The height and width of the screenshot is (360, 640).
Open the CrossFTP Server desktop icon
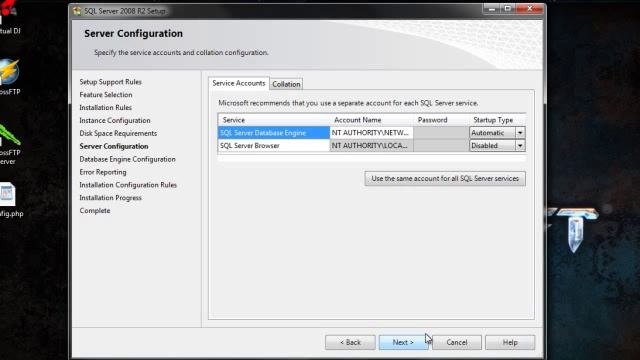click(x=10, y=144)
